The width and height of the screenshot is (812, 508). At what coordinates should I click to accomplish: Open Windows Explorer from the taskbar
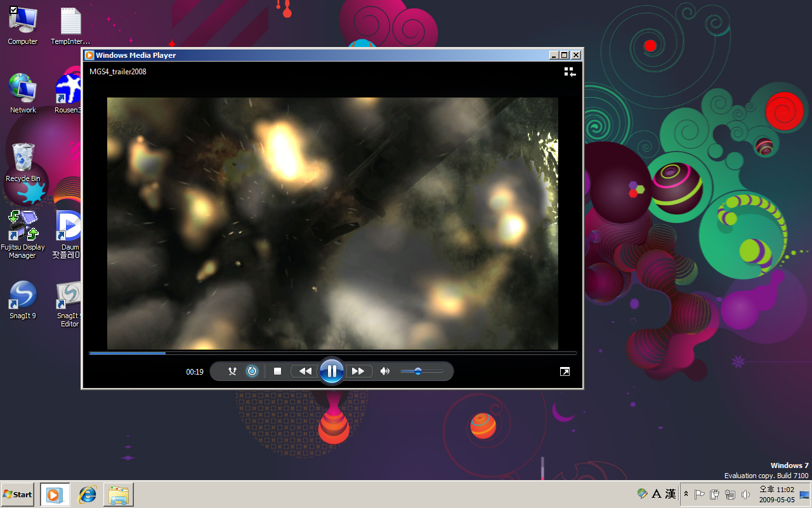[x=119, y=495]
